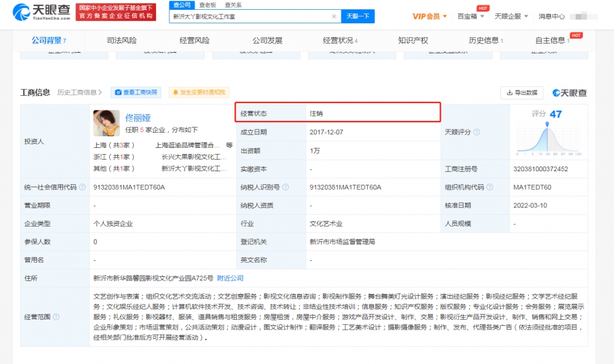The width and height of the screenshot is (614, 364).
Task: Click the 发生变更时通知我 button
Action: [x=199, y=92]
